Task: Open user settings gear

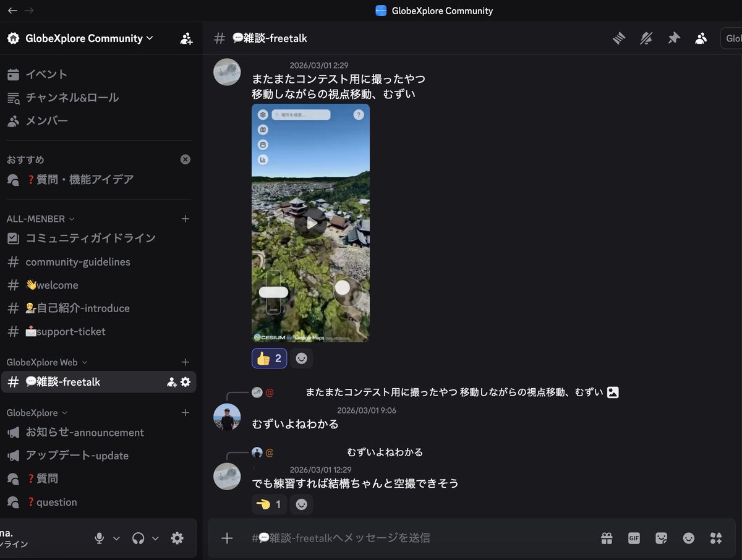Action: (x=177, y=538)
